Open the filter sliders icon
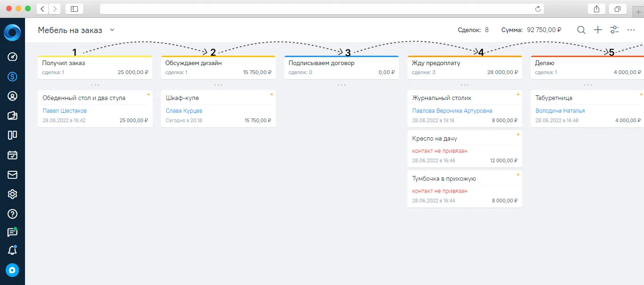The image size is (644, 285). click(614, 30)
